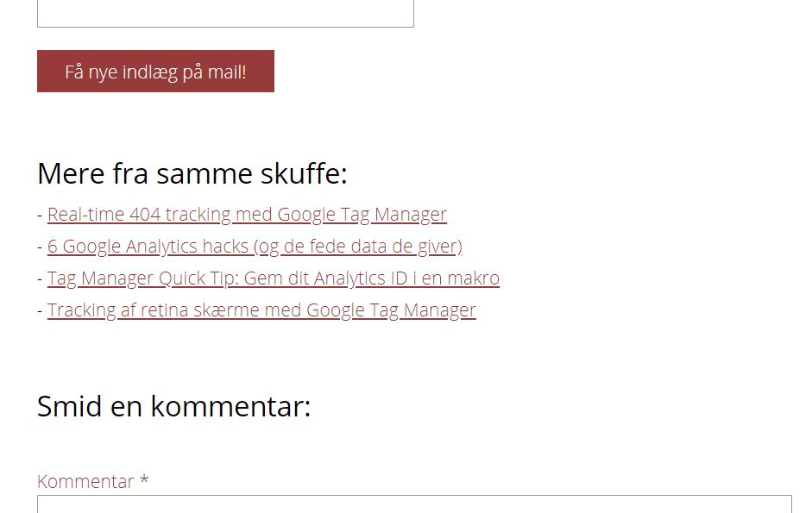Click the dash before the retina skærme link

(x=40, y=311)
